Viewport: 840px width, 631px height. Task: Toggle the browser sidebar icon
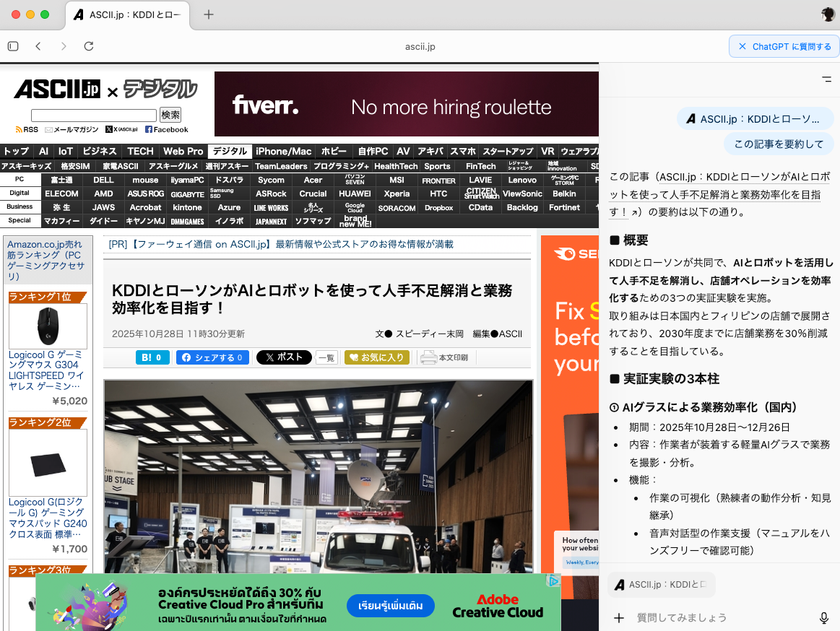(14, 46)
